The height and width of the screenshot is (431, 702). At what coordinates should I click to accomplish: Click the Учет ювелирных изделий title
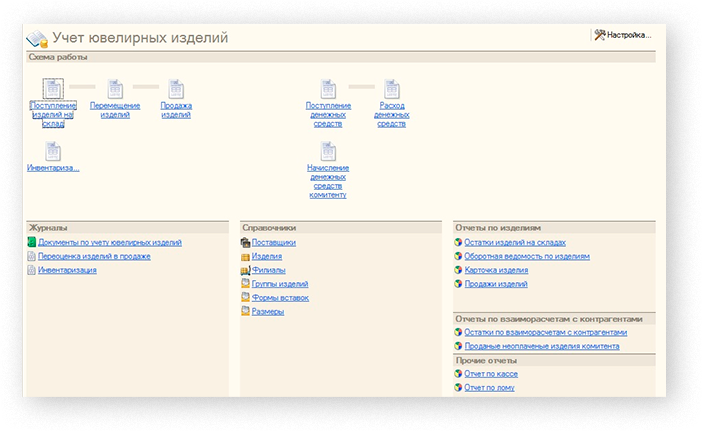(x=140, y=38)
